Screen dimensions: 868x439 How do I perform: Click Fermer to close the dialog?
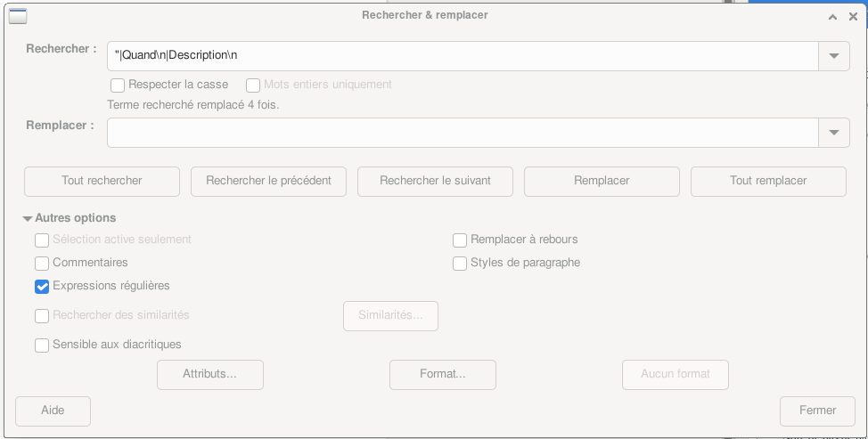[x=817, y=411]
